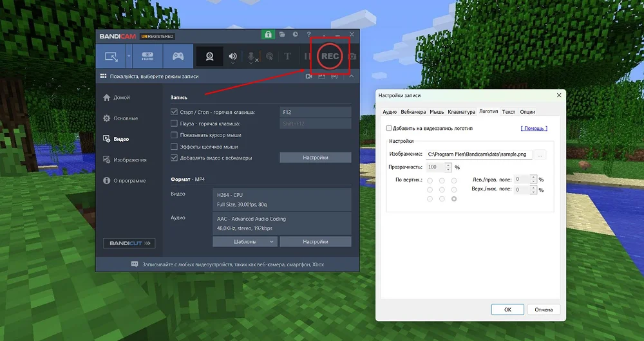Select the Логотип tab
The height and width of the screenshot is (341, 644).
(488, 111)
